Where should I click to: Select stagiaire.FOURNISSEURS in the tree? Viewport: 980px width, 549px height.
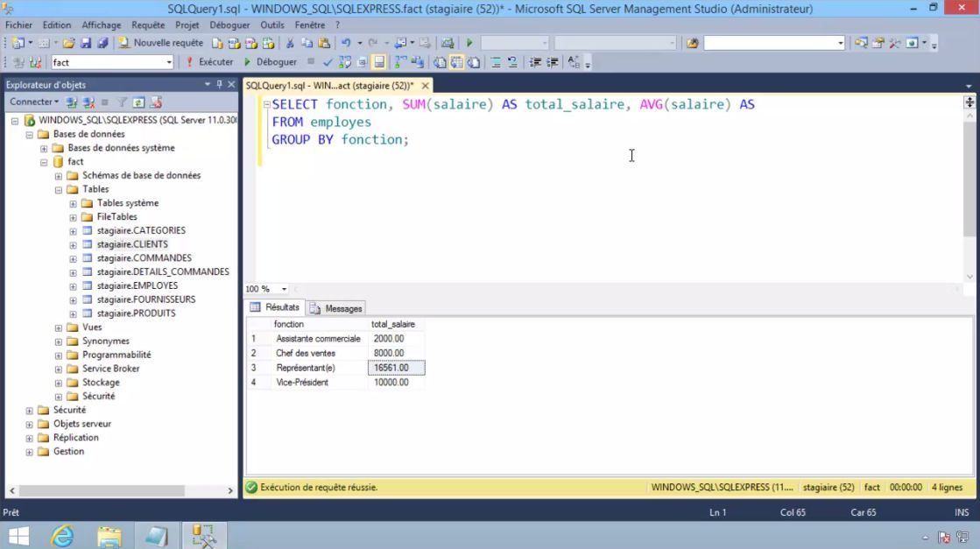click(x=146, y=299)
